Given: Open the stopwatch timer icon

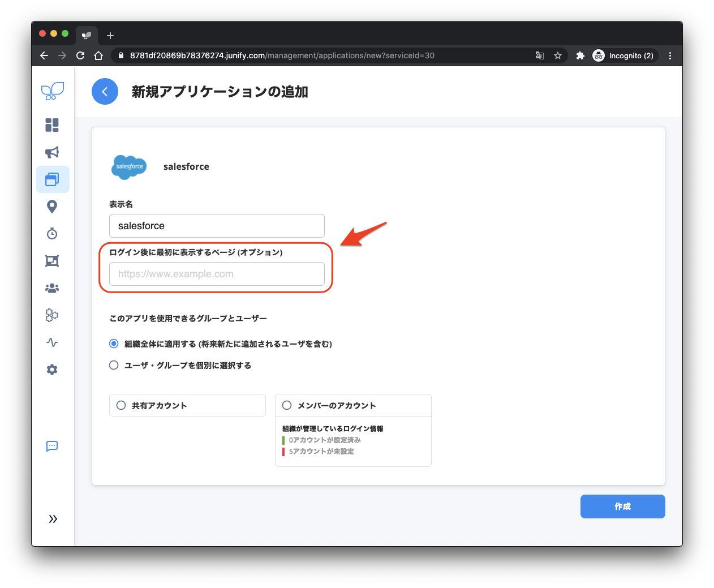Looking at the screenshot, I should click(x=52, y=234).
